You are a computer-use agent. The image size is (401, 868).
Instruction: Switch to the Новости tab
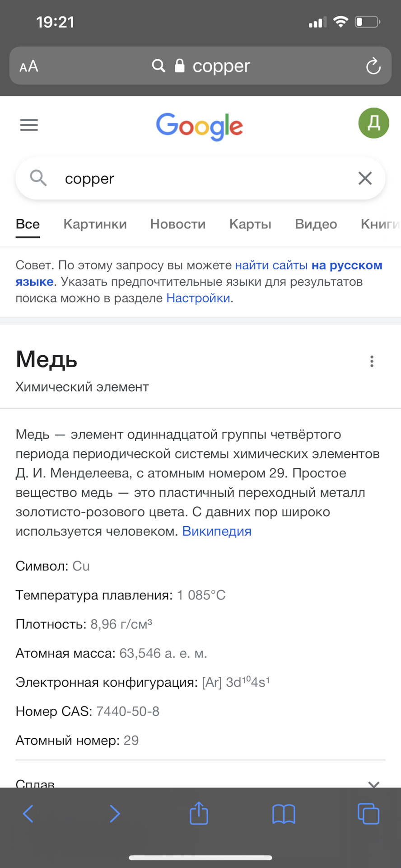178,224
